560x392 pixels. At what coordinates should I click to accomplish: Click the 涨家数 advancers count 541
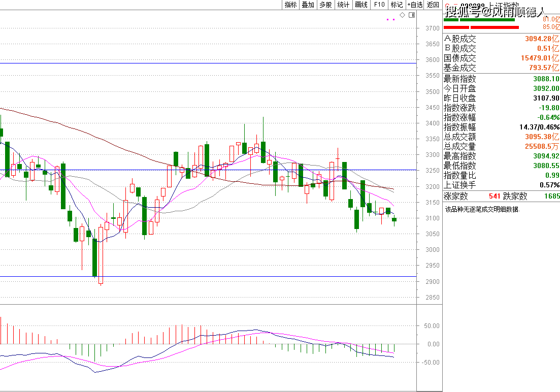495,196
